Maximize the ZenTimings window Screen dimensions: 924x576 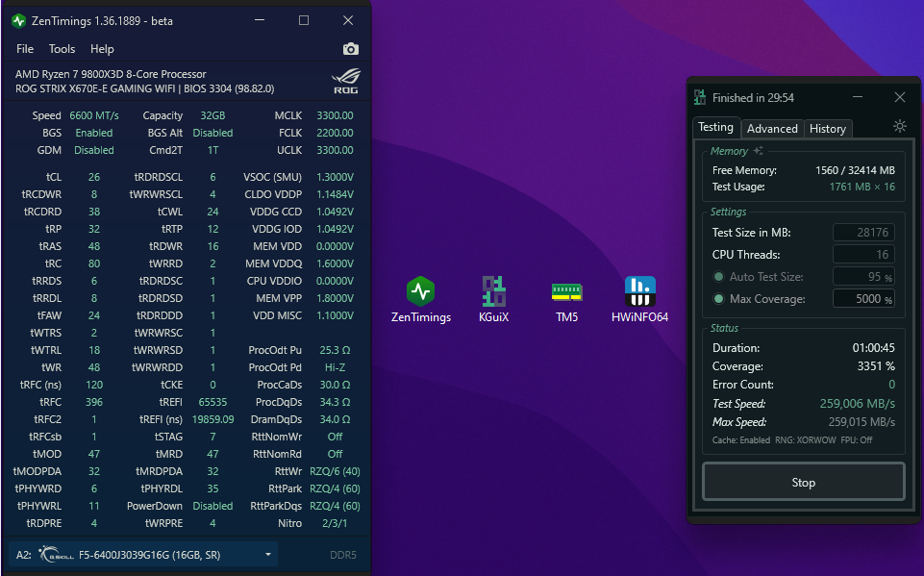point(304,20)
